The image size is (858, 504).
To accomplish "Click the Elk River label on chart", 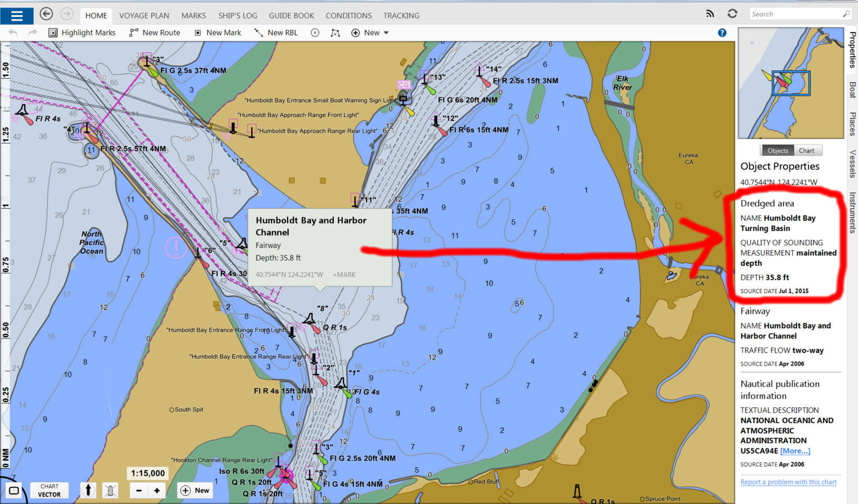I will [x=622, y=83].
